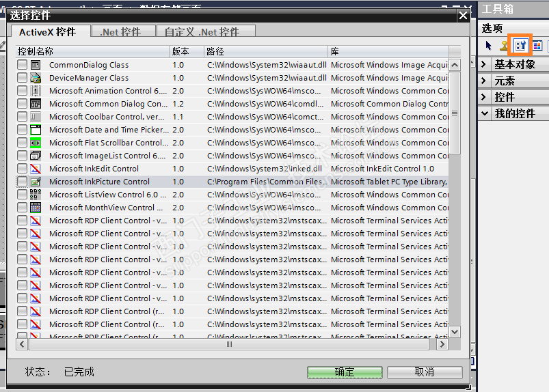549x392 pixels.
Task: Click the horizontal scroll right arrow
Action: coord(442,344)
